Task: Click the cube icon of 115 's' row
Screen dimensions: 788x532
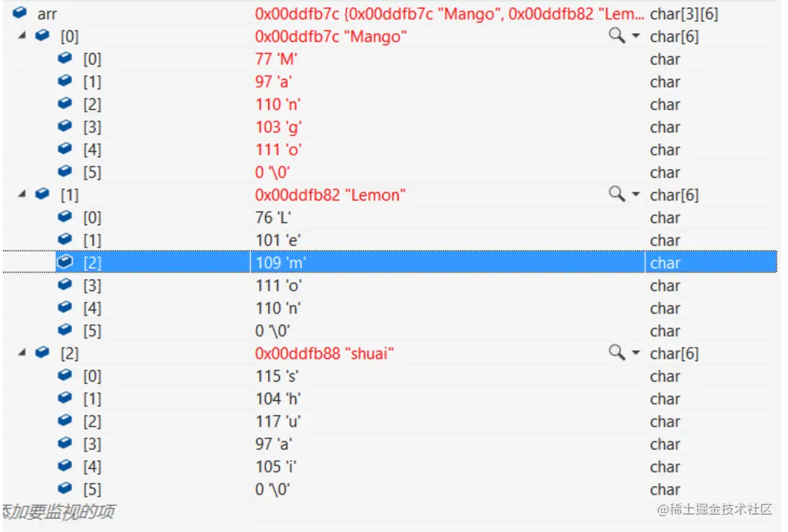Action: 65,375
